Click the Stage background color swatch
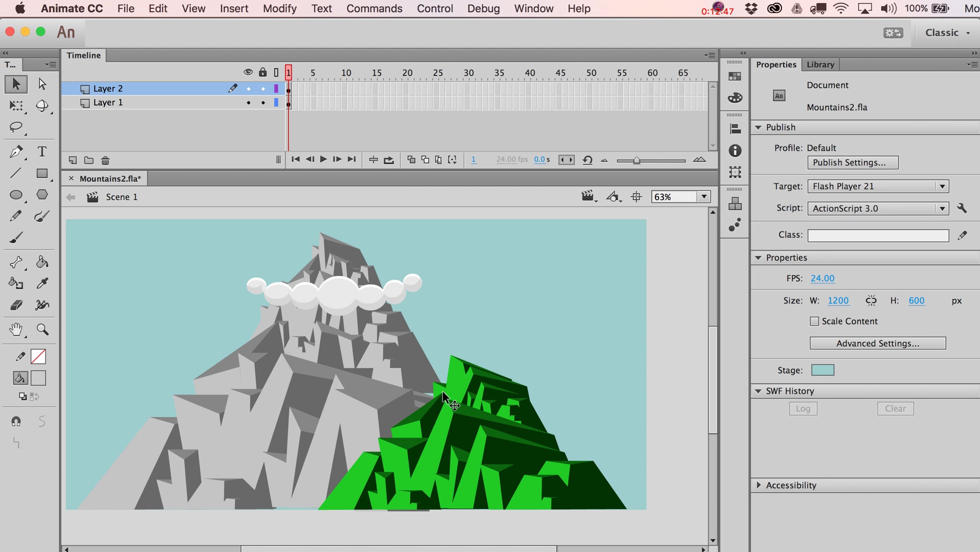Screen dimensions: 980x552 (822, 370)
